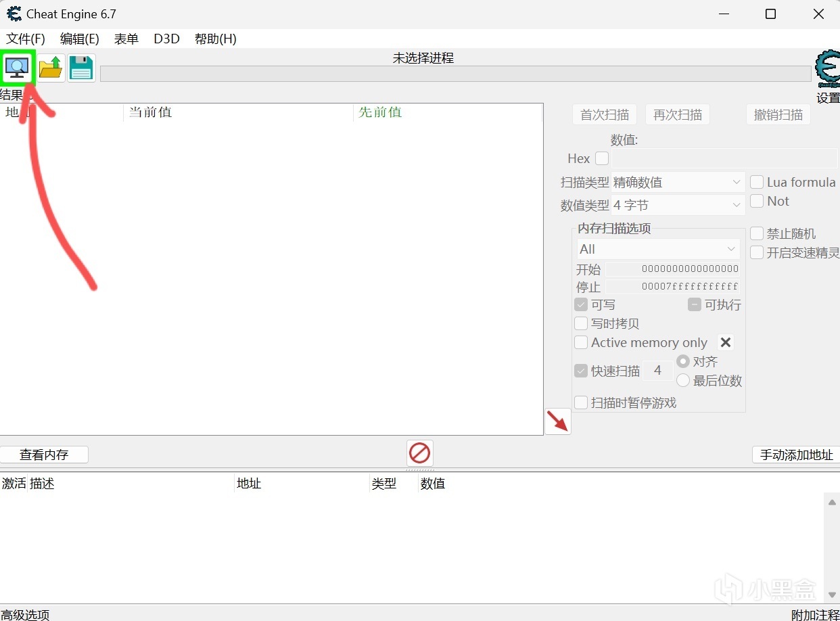
Task: Open the 帮助(H) menu
Action: tap(216, 39)
